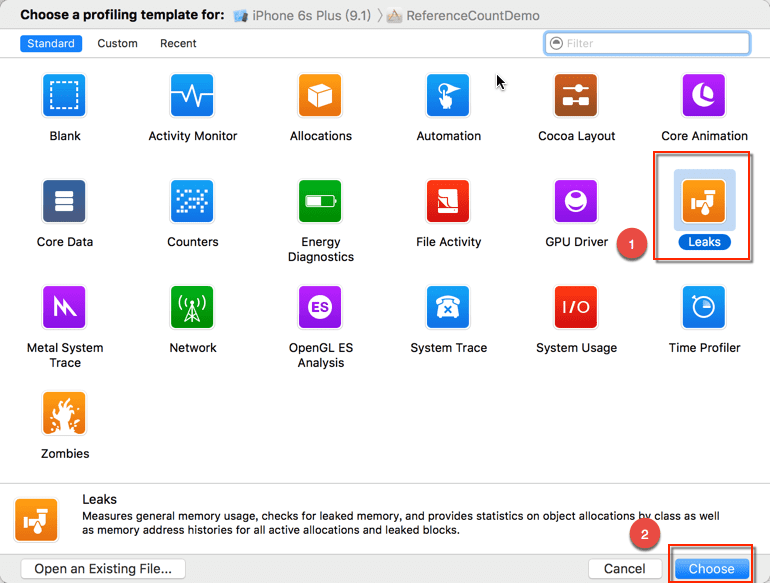Open the filter options magnifier icon

coord(556,43)
